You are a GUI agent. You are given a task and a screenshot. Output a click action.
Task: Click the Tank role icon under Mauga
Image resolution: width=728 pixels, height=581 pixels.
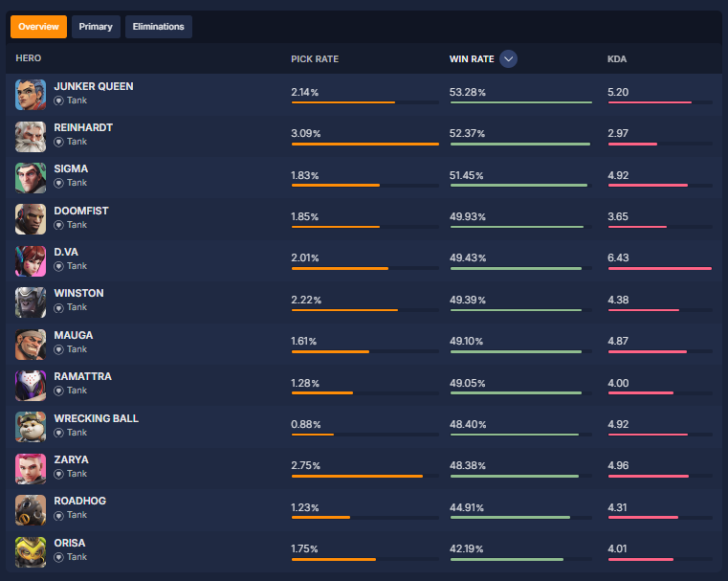[58, 349]
